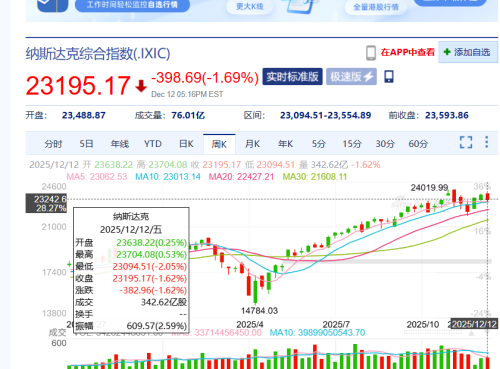
Task: Select the YTD tab
Action: coord(153,144)
